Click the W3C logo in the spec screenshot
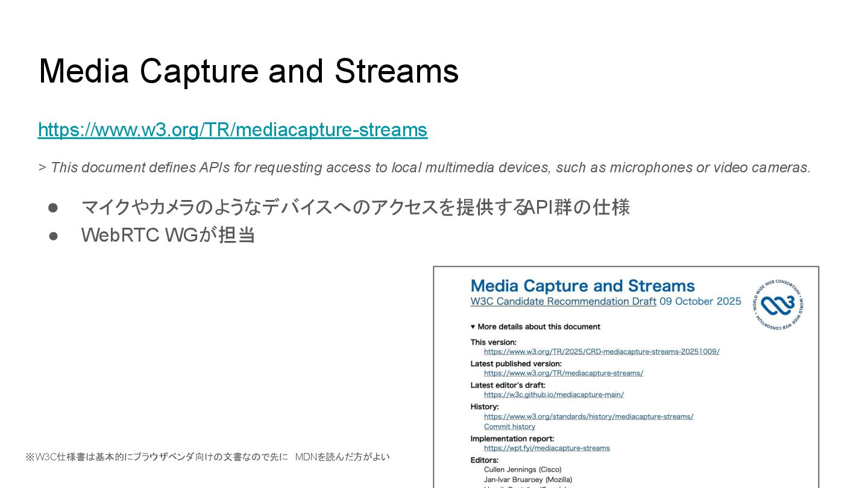Viewport: 868px width, 488px height. 778,305
